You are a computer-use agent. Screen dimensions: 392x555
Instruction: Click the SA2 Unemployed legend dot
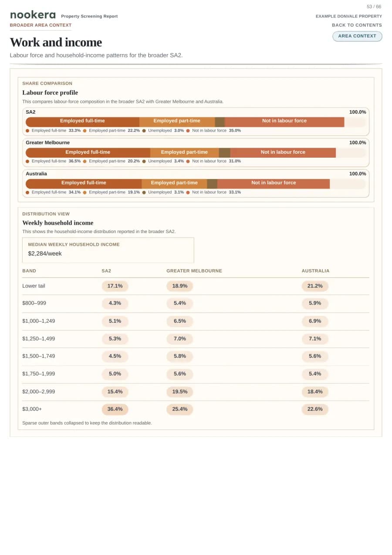pyautogui.click(x=144, y=131)
